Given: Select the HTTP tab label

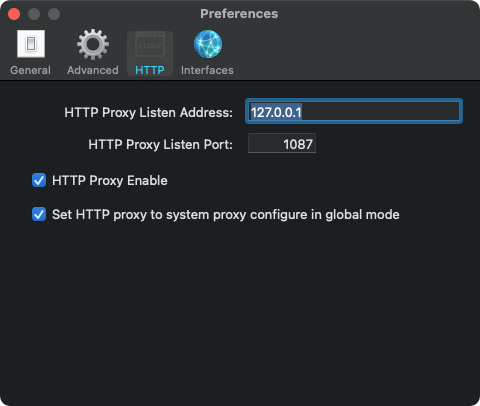Looking at the screenshot, I should pyautogui.click(x=150, y=70).
